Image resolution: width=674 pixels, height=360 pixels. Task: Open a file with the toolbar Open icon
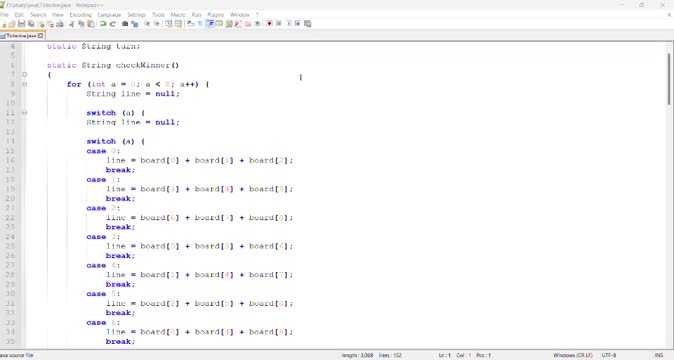click(12, 24)
